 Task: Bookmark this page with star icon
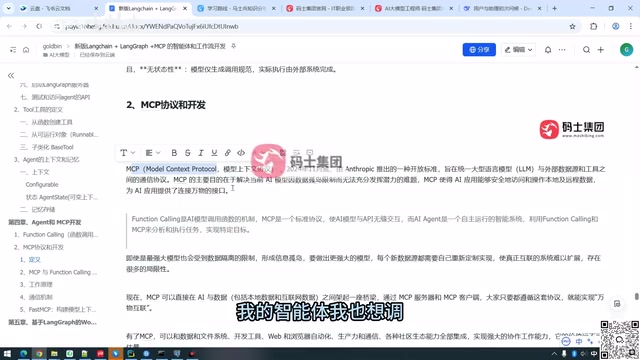point(572,27)
